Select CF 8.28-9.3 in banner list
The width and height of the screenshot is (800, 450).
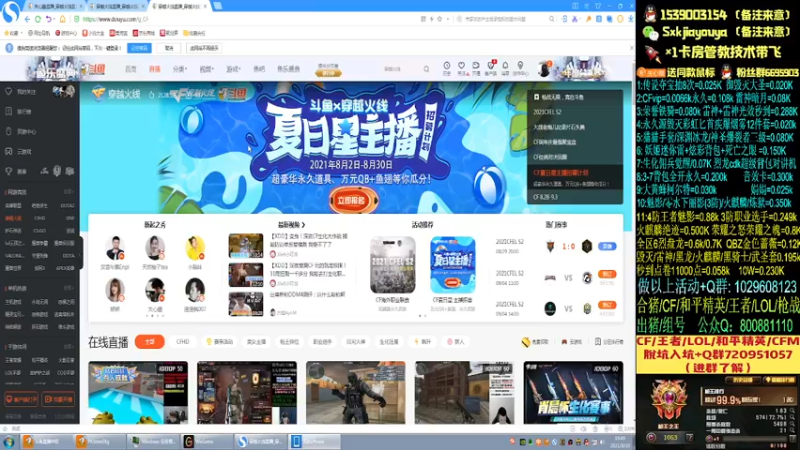545,196
